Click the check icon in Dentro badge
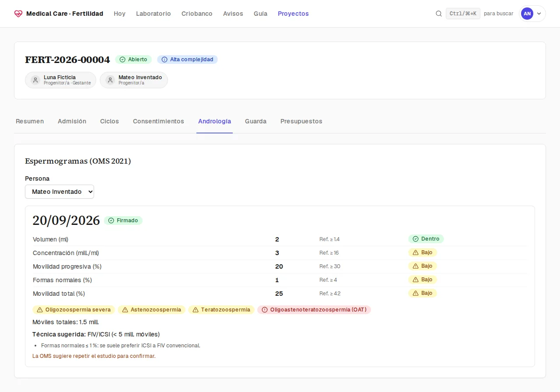Image resolution: width=560 pixels, height=392 pixels. (x=416, y=239)
